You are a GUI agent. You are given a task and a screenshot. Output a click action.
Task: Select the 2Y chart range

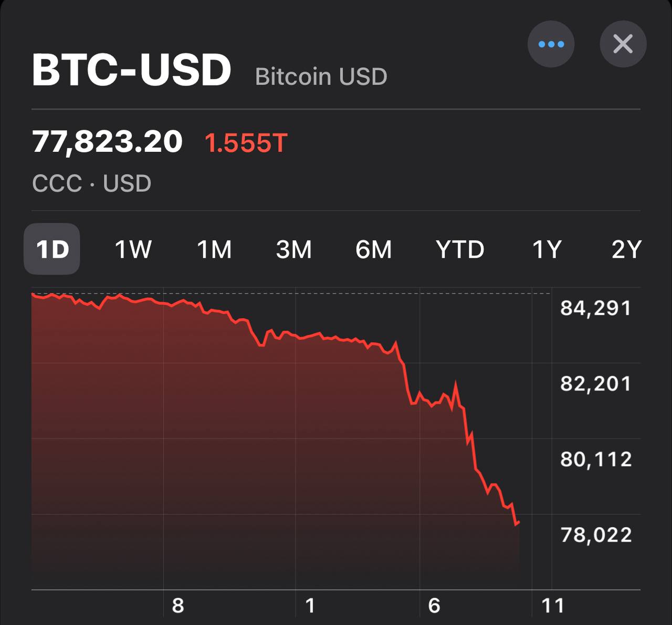(x=626, y=249)
